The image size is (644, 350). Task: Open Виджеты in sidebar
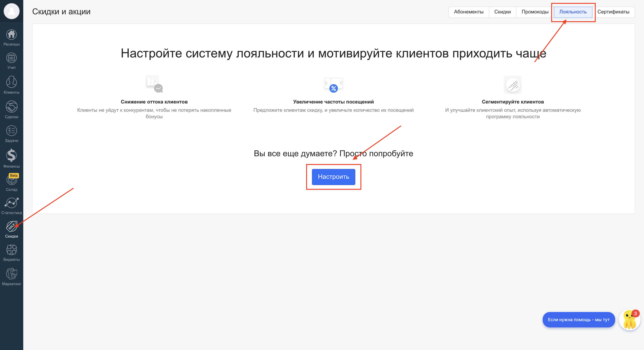(x=11, y=250)
